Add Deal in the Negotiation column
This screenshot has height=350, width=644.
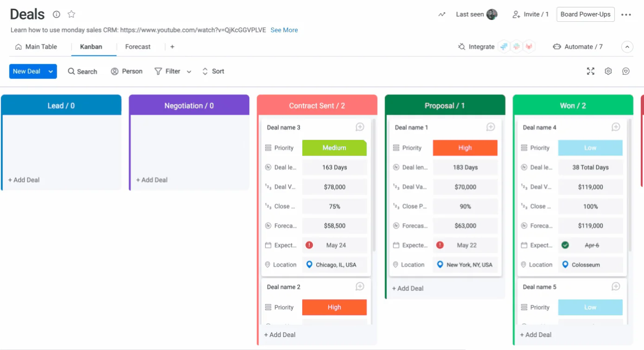coord(152,180)
